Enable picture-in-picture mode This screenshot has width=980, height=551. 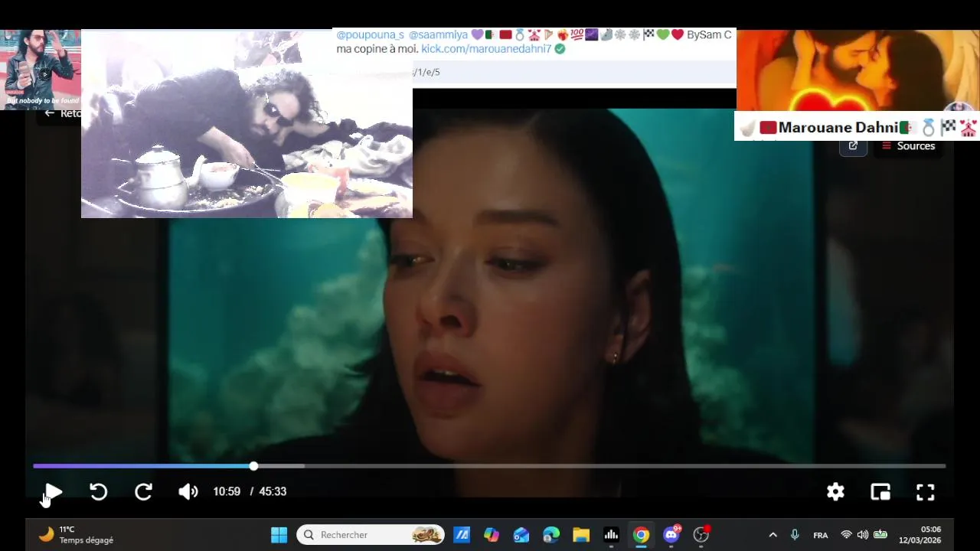click(x=880, y=492)
